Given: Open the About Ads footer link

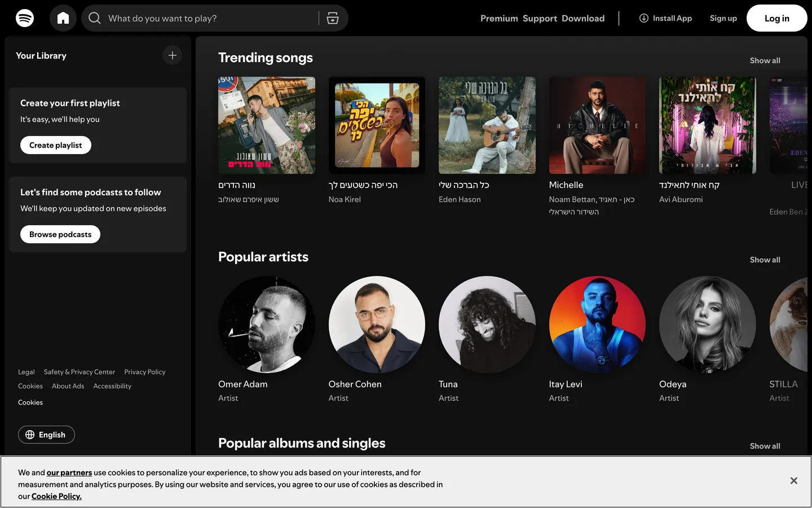Looking at the screenshot, I should [68, 386].
